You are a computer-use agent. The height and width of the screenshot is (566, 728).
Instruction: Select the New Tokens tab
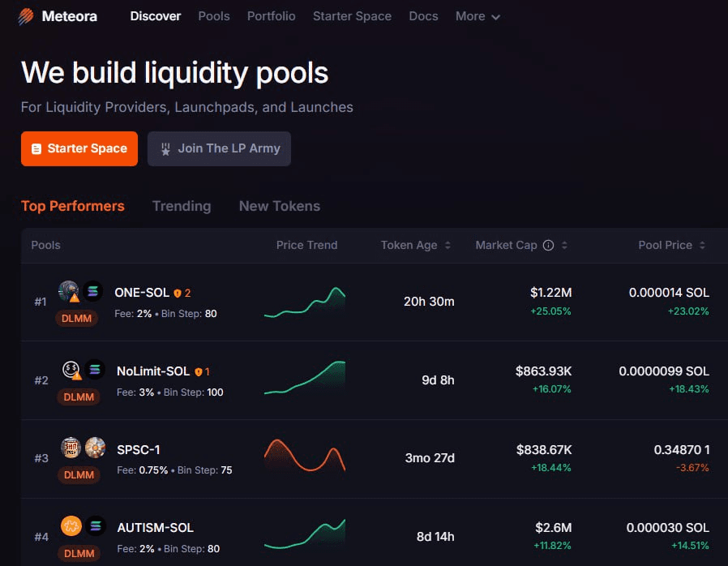279,206
